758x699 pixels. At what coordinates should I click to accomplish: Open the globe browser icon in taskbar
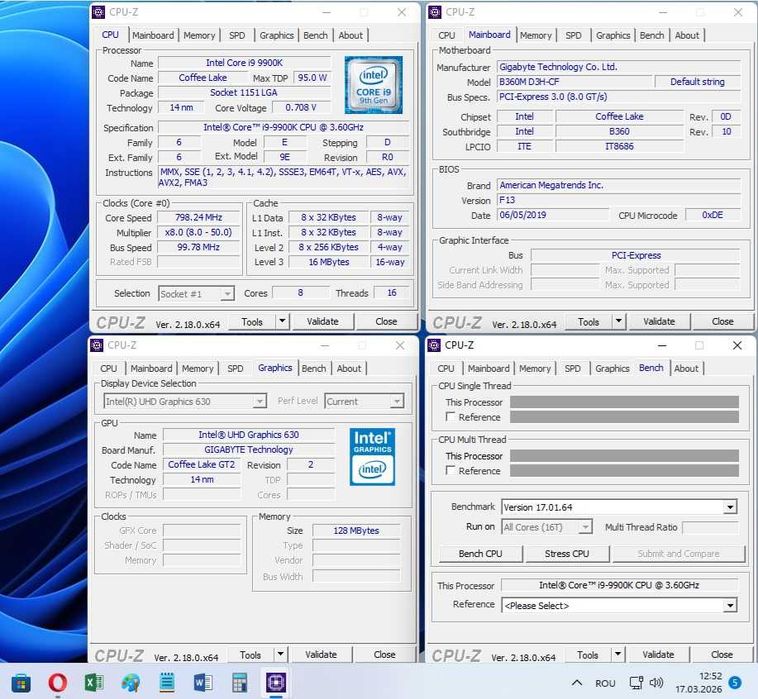click(x=131, y=683)
